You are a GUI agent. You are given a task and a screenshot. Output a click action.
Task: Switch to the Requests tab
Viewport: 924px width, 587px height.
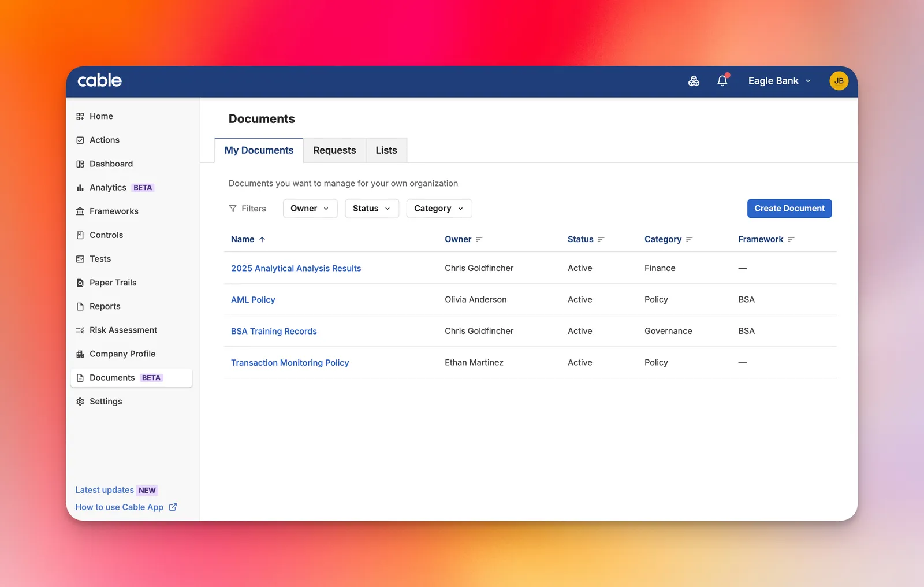point(334,150)
